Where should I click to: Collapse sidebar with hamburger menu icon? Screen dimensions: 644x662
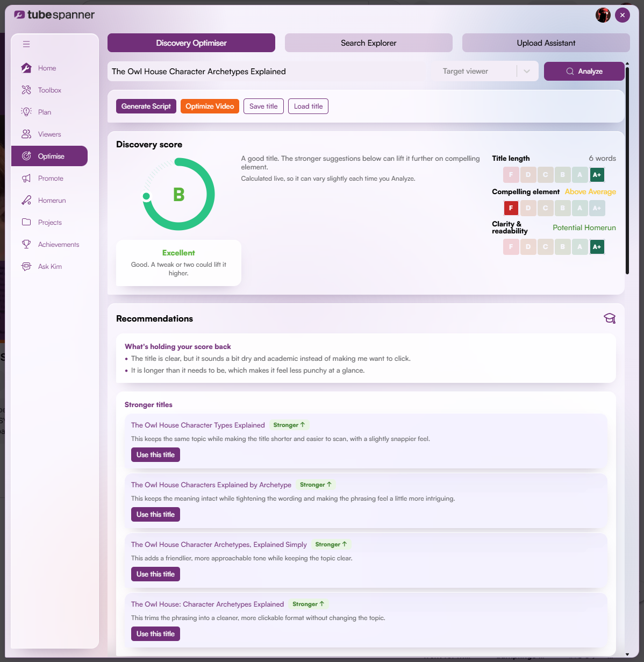[x=26, y=44]
